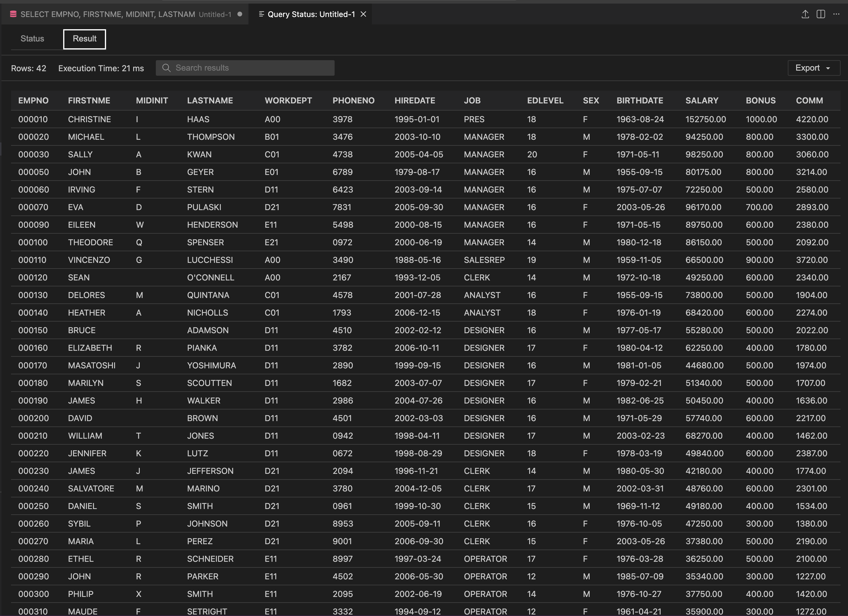Click the Export dropdown arrow icon
Image resolution: width=848 pixels, height=616 pixels.
pyautogui.click(x=827, y=68)
